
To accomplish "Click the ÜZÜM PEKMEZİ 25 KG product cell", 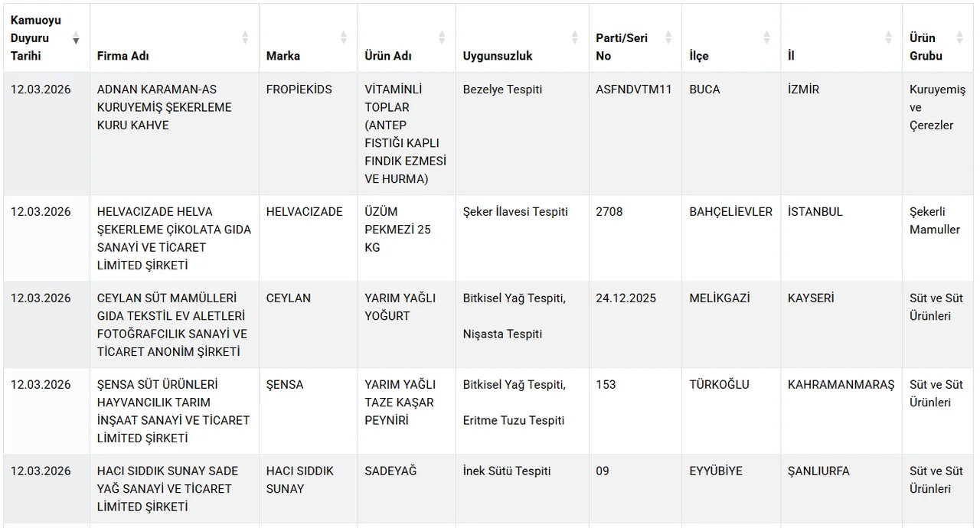I will coord(397,230).
